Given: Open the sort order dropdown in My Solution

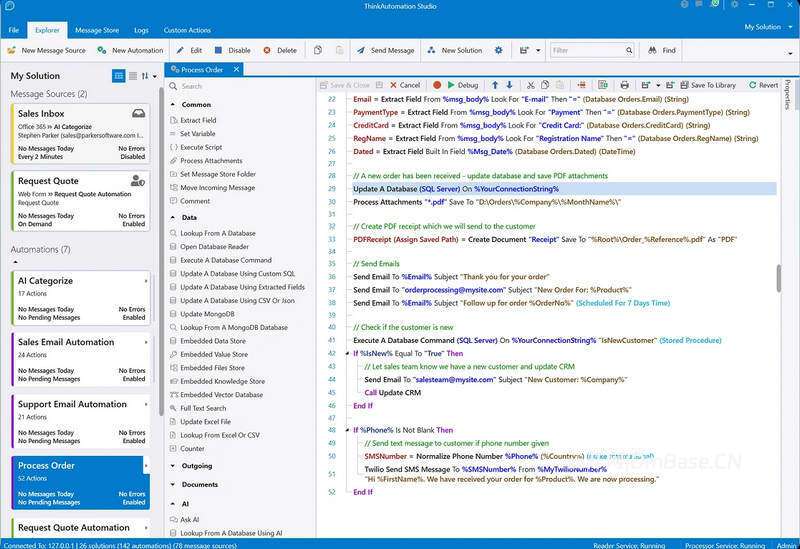Looking at the screenshot, I should [x=155, y=76].
